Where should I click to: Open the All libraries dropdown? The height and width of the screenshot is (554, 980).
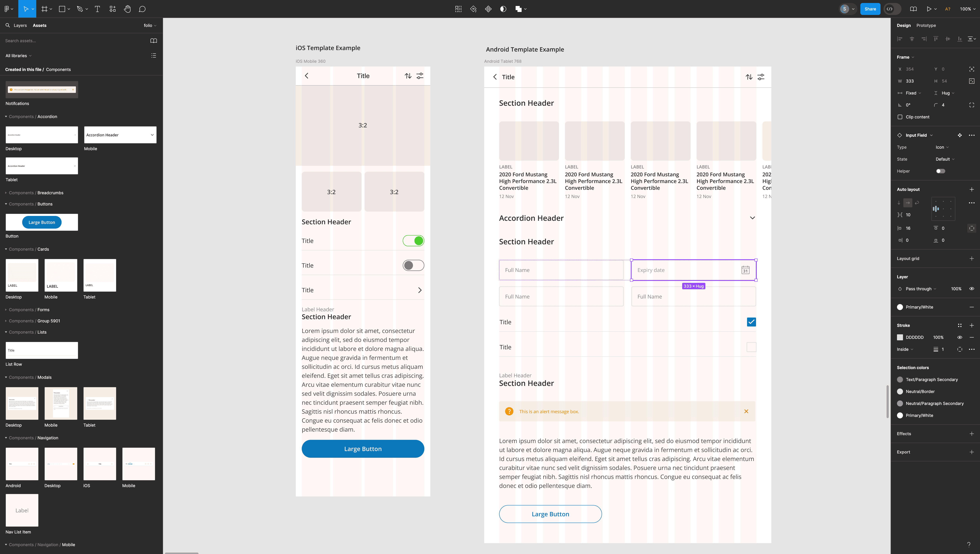click(x=18, y=55)
